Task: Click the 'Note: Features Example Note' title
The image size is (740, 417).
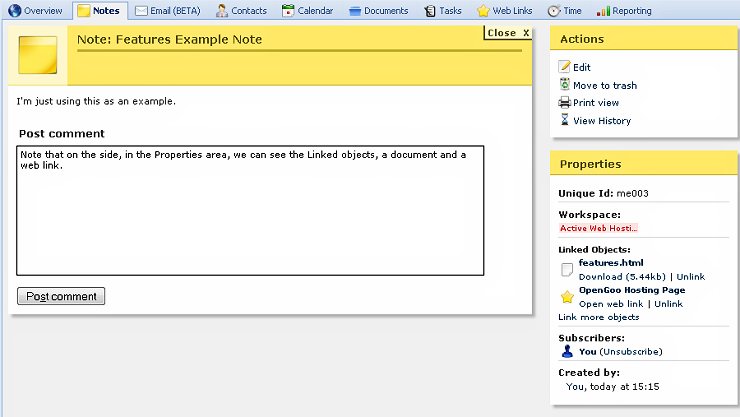Action: coord(169,40)
